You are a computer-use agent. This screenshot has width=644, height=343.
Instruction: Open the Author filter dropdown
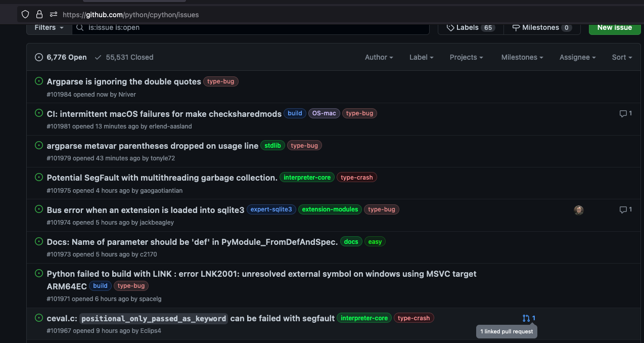379,57
